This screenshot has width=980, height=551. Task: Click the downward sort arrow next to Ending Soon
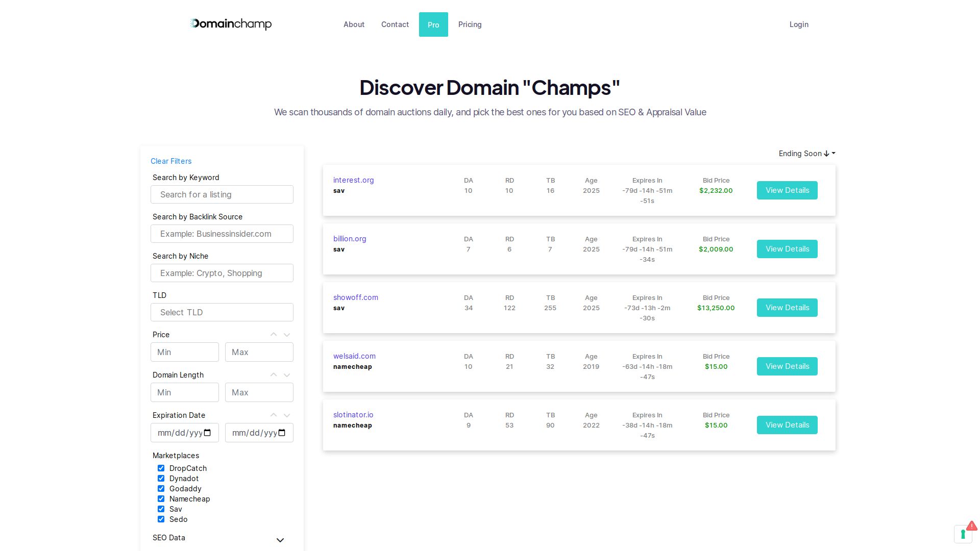tap(825, 153)
